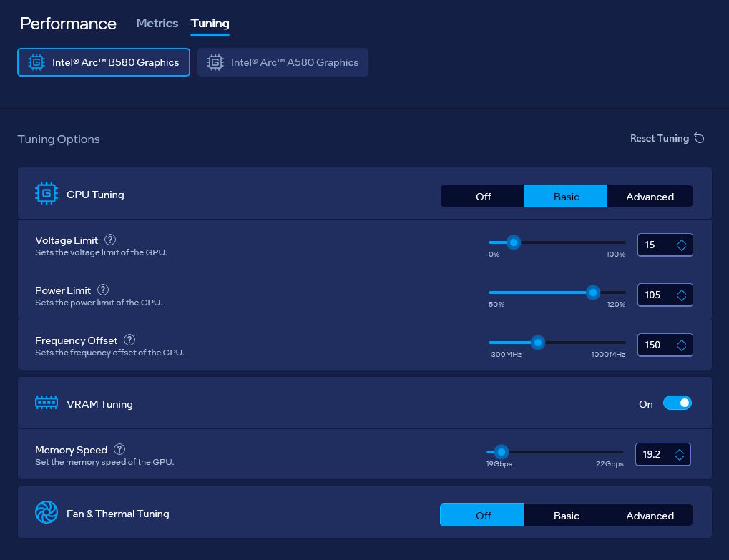Click the '22Gbps' slider maximum label
This screenshot has width=729, height=560.
tap(610, 463)
